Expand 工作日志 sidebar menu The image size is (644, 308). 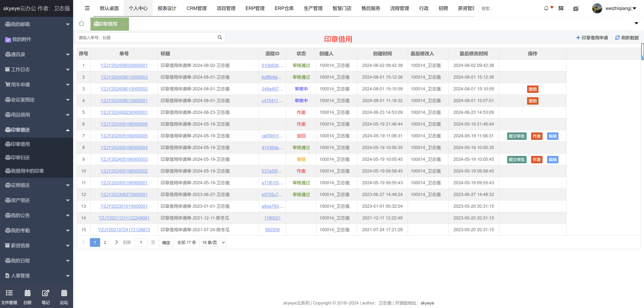[x=37, y=69]
